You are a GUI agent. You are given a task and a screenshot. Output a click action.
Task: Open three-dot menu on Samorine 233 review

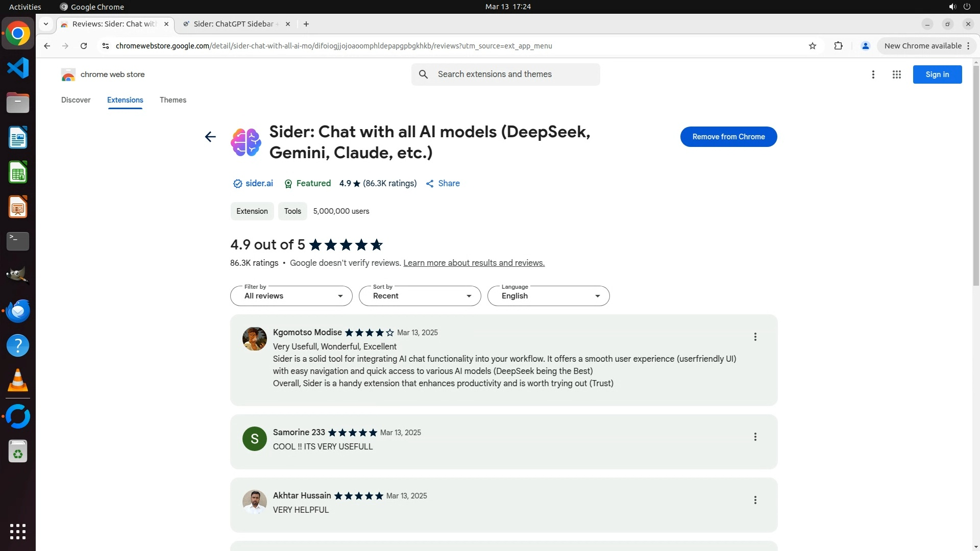755,437
